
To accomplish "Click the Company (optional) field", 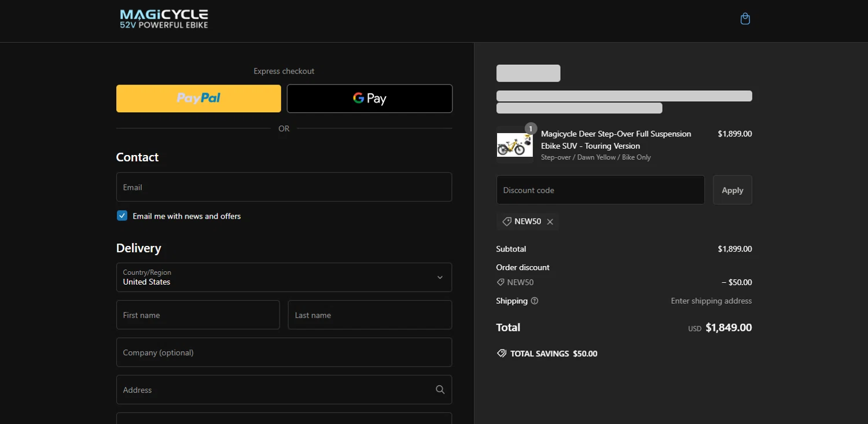I will coord(284,352).
